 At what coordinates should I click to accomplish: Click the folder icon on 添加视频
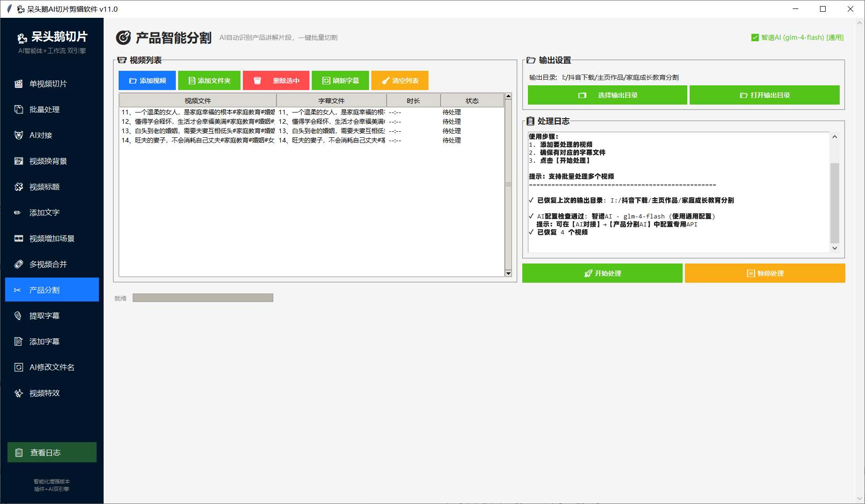pos(133,81)
